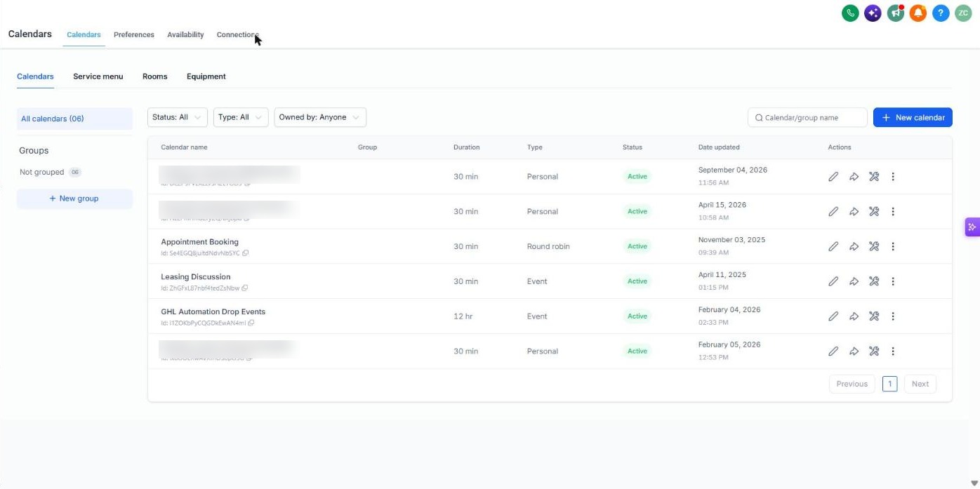Screen dimensions: 980x489
Task: Select All calendars (06) in sidebar
Action: tap(74, 119)
